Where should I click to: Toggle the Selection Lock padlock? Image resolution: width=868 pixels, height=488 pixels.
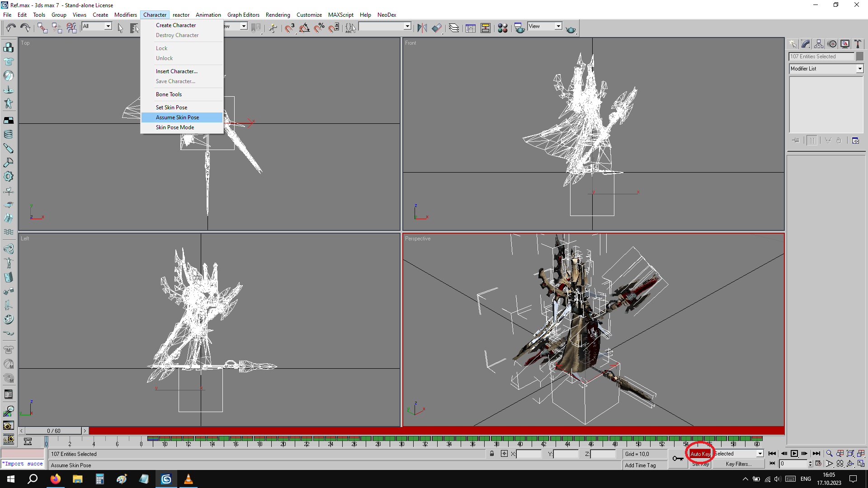[492, 454]
